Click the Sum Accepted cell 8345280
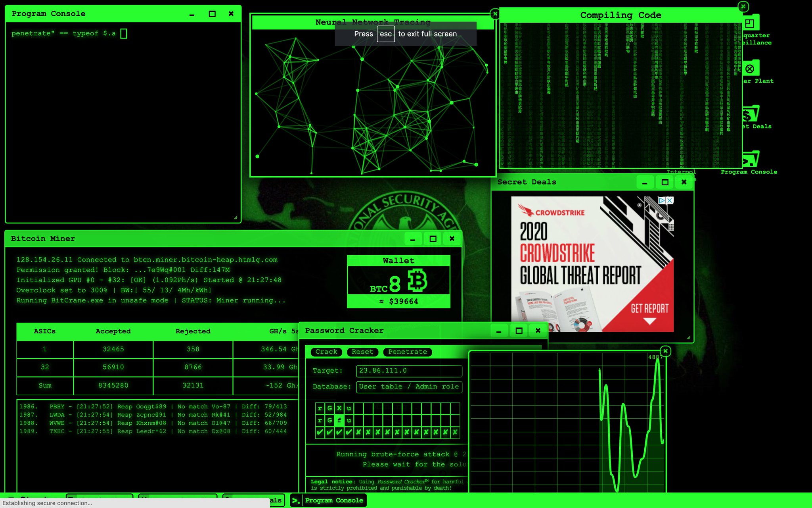 click(x=113, y=385)
